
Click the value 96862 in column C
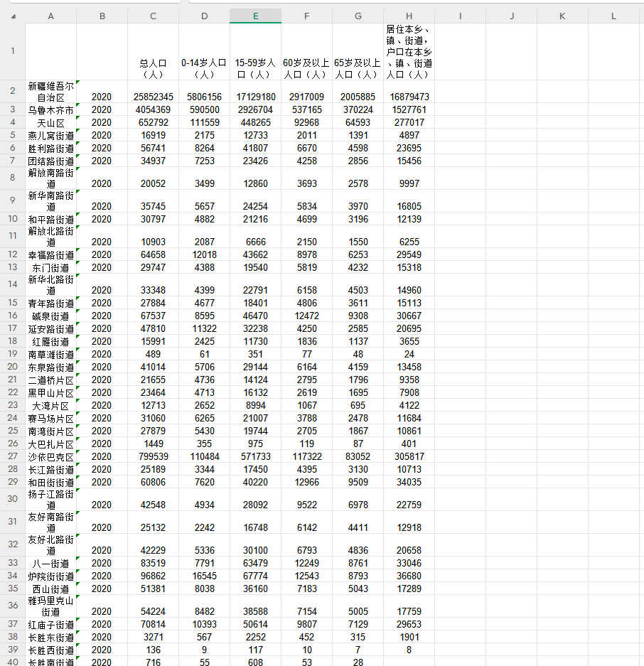click(154, 576)
